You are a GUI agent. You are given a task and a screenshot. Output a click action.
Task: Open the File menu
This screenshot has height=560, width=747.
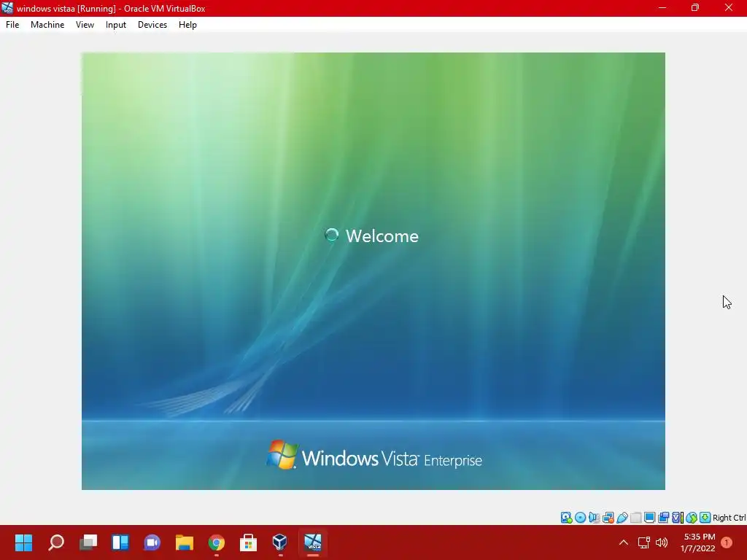coord(12,25)
